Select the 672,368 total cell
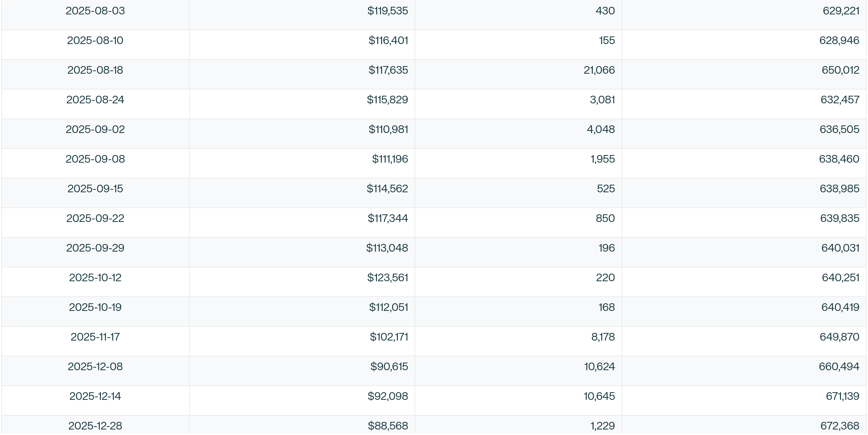The width and height of the screenshot is (868, 435). point(840,426)
